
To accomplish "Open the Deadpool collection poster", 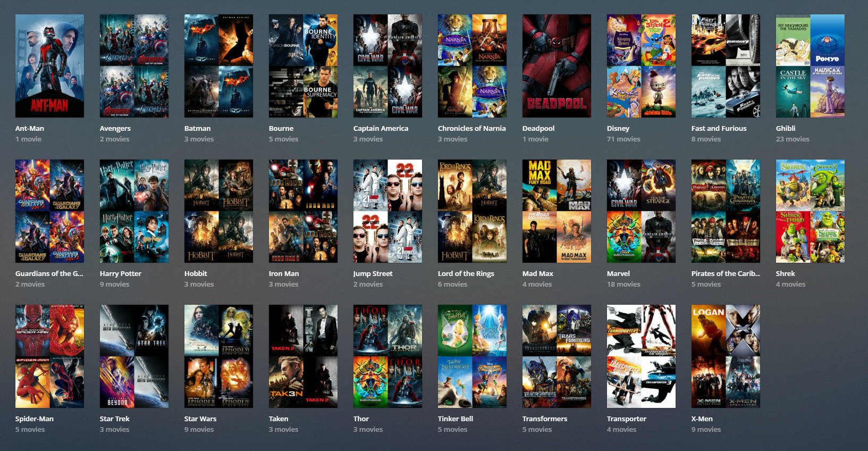I will coord(557,66).
